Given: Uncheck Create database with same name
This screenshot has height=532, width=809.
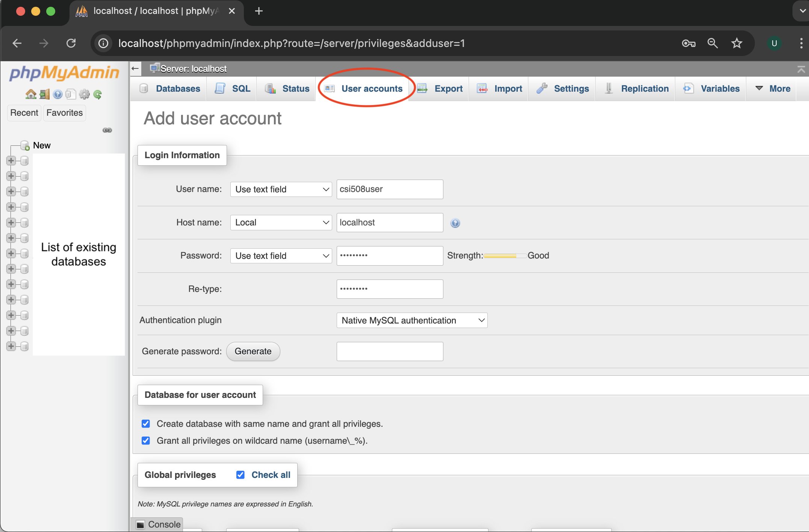Looking at the screenshot, I should (146, 423).
